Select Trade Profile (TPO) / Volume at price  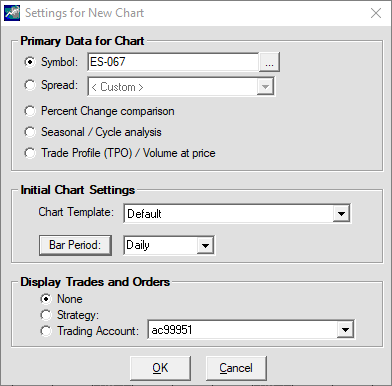click(x=30, y=153)
